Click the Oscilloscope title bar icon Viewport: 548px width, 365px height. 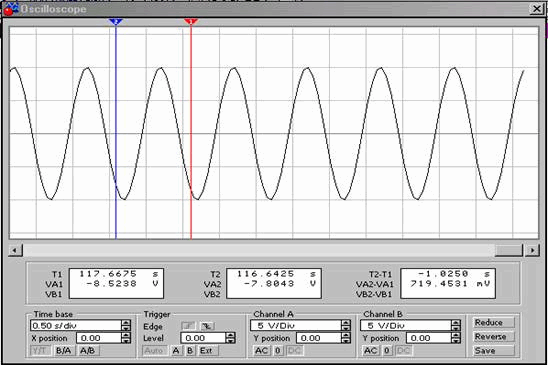click(x=10, y=8)
